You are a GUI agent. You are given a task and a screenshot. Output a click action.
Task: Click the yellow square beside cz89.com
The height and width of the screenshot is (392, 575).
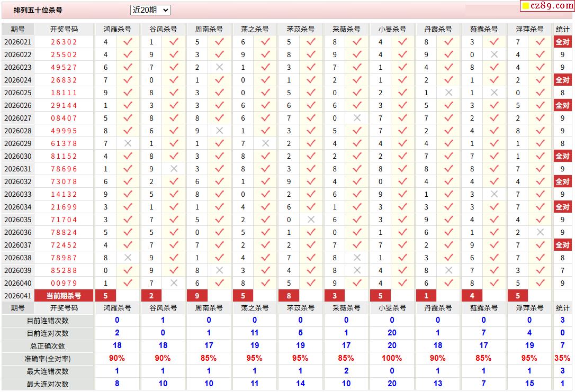click(x=526, y=6)
